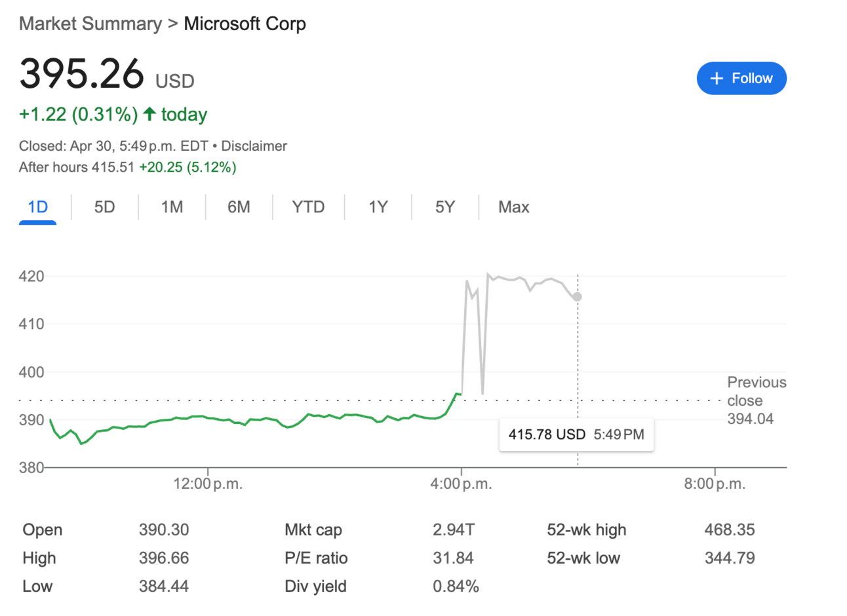Switch to the 5Y tab
The width and height of the screenshot is (847, 616).
tap(444, 207)
